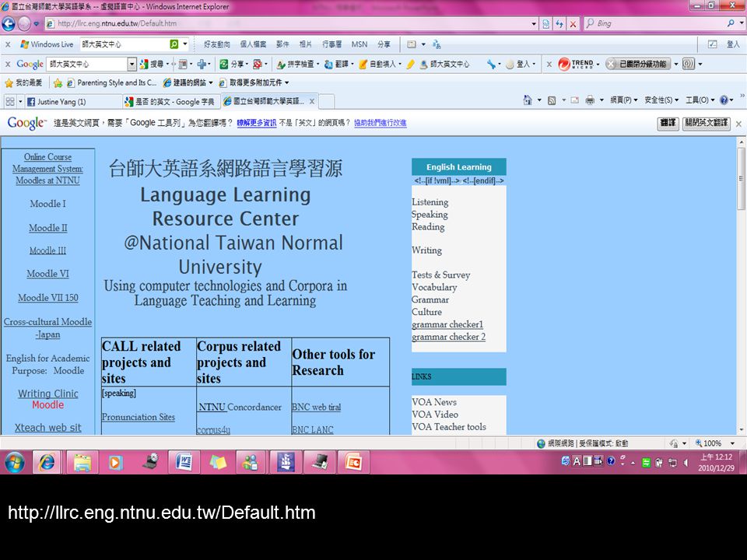Click the 翻譯 translate toolbar button
Viewport: 747px width, 560px height.
(336, 64)
